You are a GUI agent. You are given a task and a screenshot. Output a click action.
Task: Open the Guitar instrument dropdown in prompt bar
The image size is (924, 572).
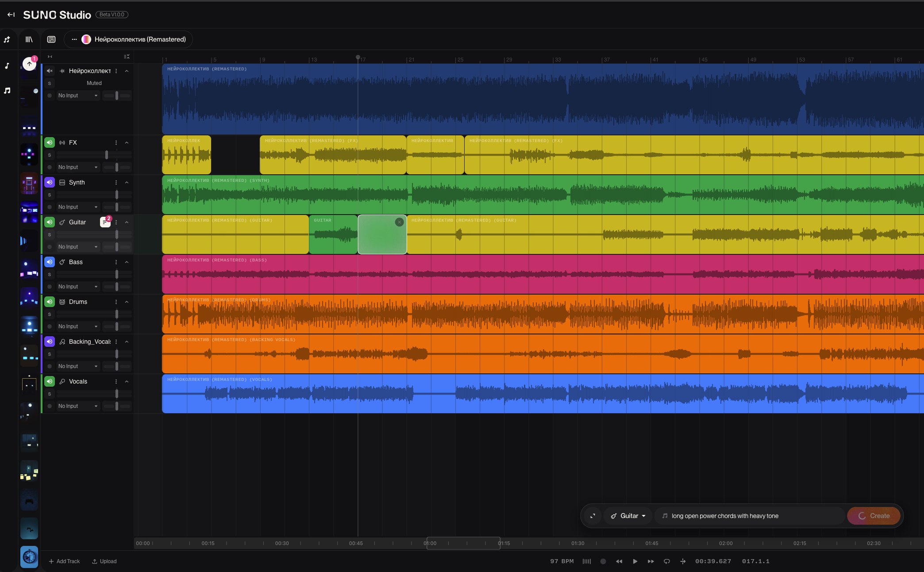(628, 516)
